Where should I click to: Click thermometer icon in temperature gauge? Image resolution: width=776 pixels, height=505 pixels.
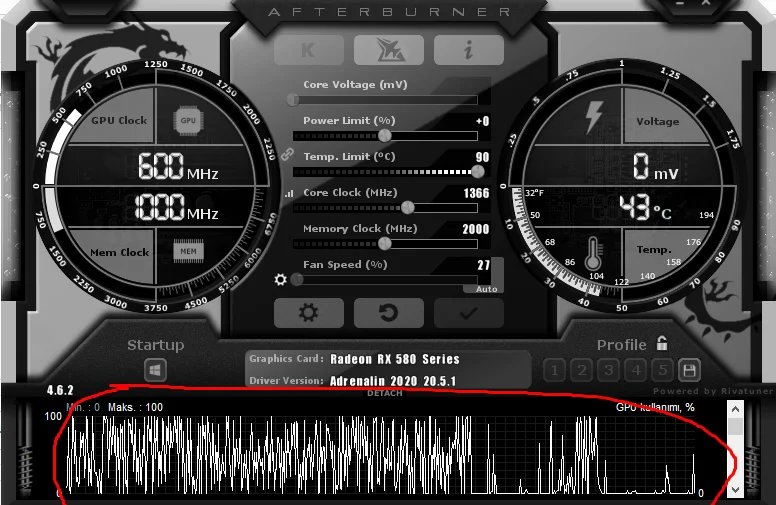point(593,253)
